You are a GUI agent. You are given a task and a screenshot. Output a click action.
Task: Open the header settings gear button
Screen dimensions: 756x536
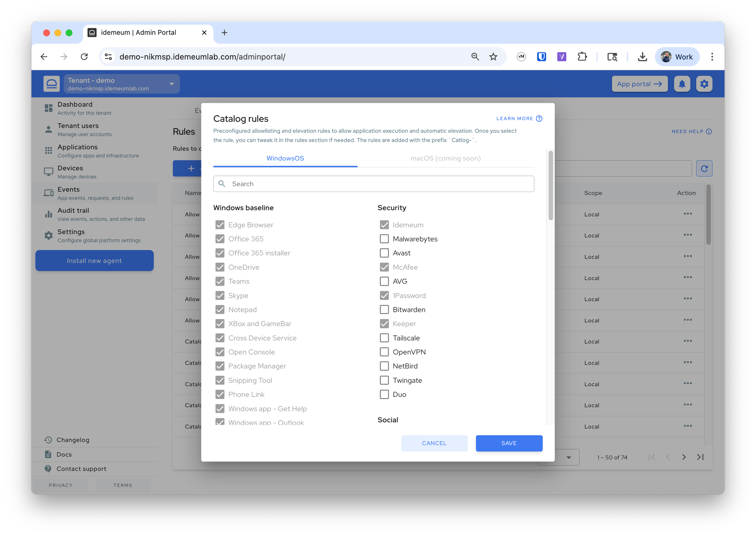(x=704, y=84)
